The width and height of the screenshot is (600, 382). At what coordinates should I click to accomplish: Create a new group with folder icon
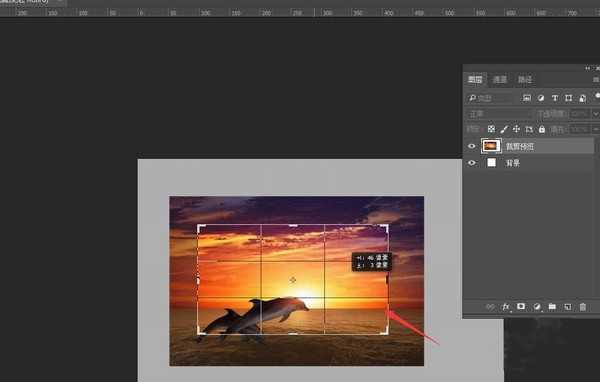pos(552,307)
